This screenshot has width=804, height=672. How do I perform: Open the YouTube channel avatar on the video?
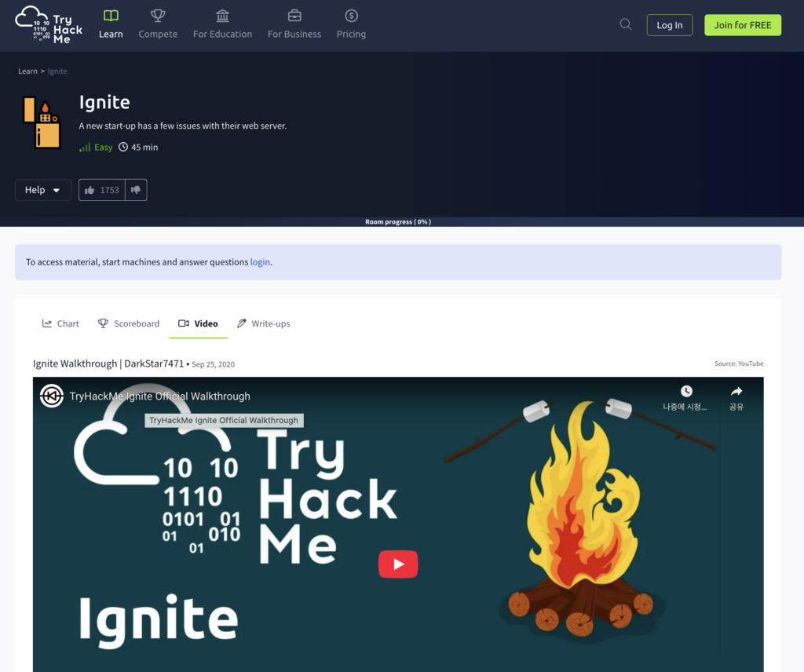52,396
